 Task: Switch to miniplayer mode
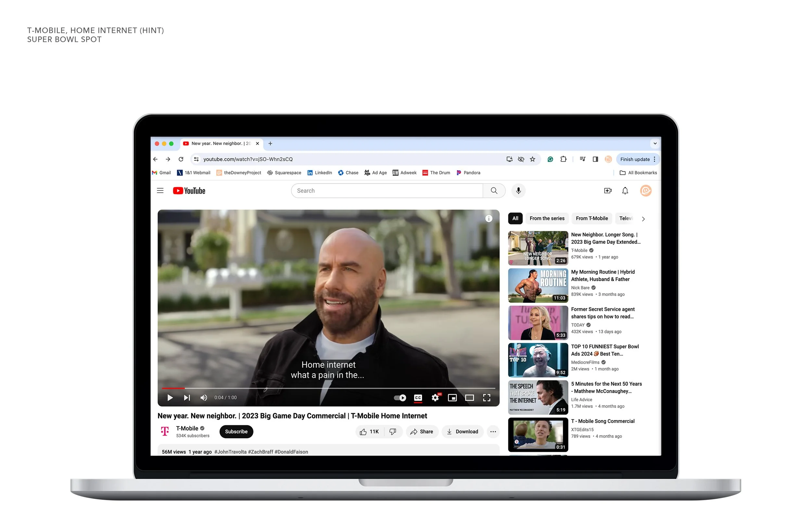pyautogui.click(x=452, y=398)
